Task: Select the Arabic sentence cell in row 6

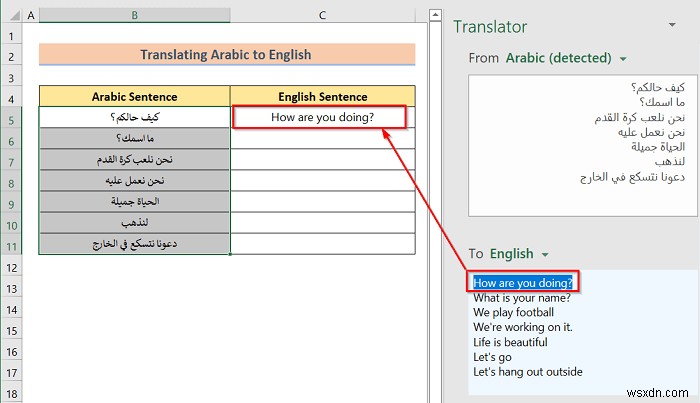Action: (x=134, y=138)
